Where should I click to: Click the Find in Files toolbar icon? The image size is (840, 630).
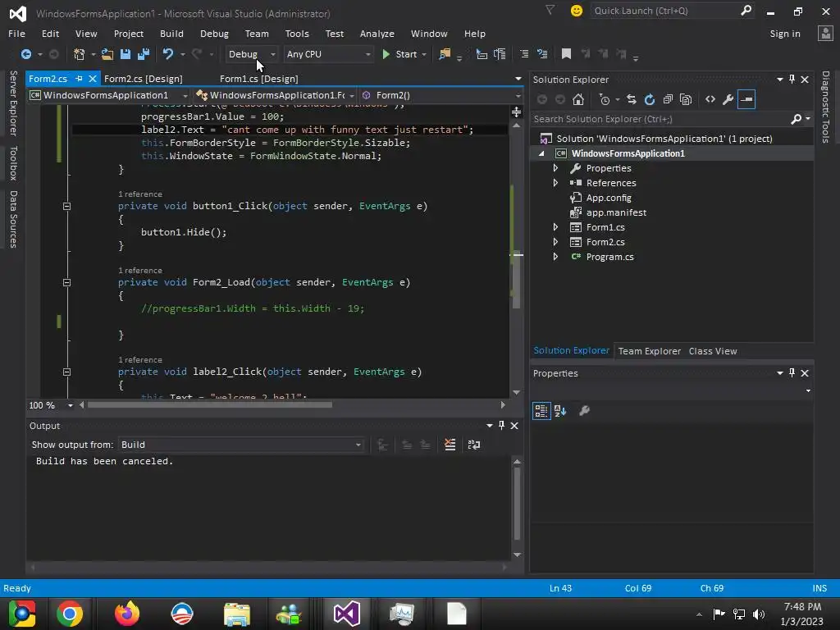[x=445, y=54]
